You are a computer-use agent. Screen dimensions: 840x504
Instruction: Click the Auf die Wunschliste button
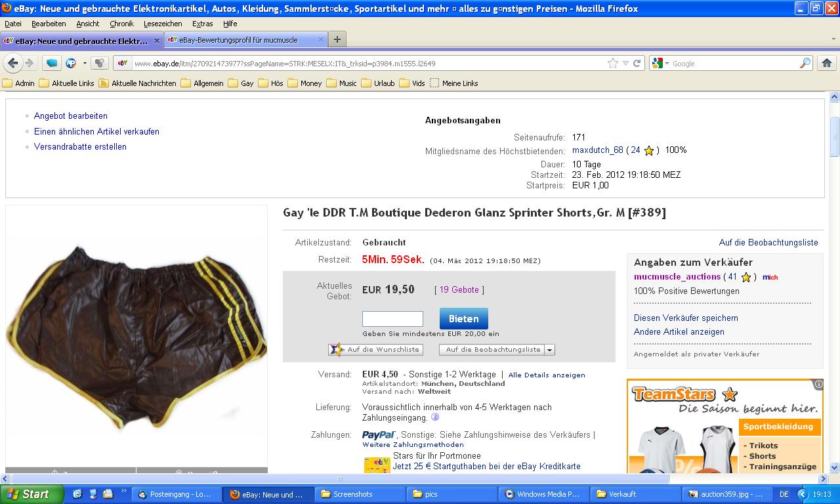[x=376, y=350]
